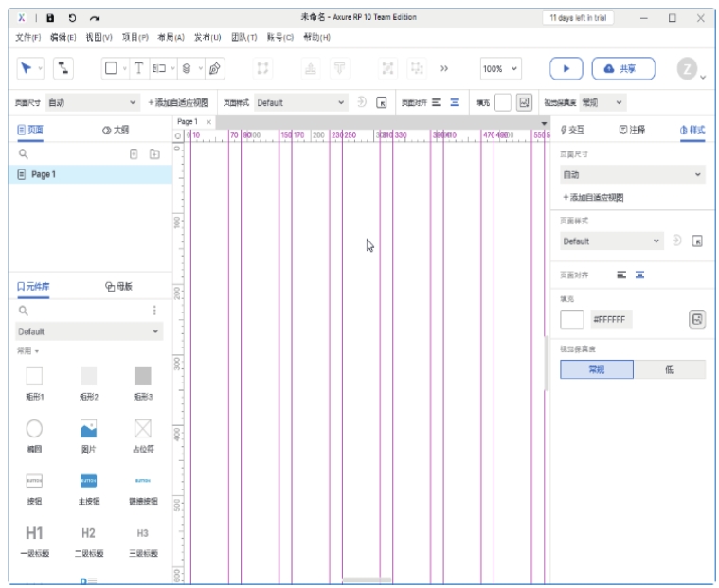
Task: Open the 100% zoom dropdown
Action: [x=500, y=68]
